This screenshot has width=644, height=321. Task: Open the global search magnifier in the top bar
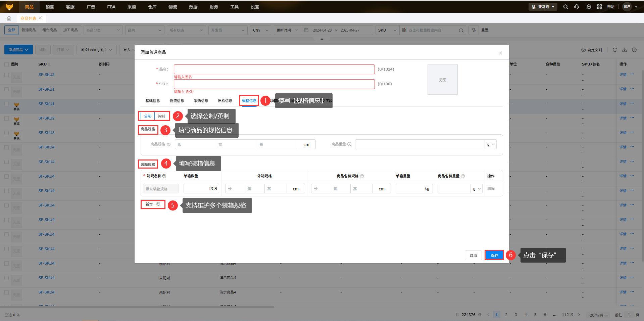click(566, 7)
